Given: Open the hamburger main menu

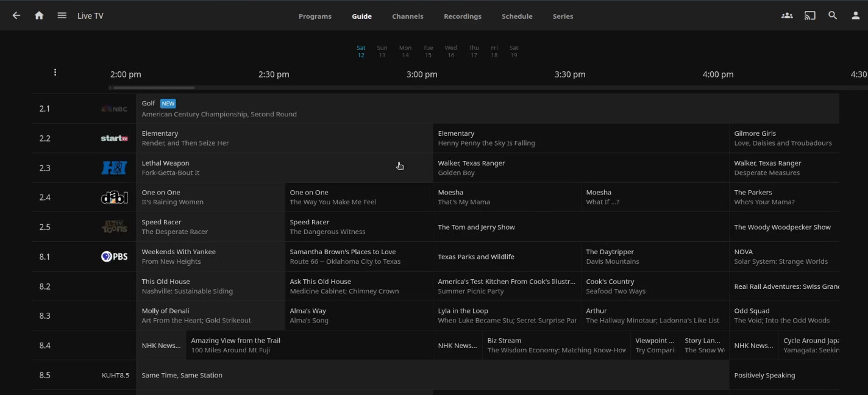Looking at the screenshot, I should 62,16.
